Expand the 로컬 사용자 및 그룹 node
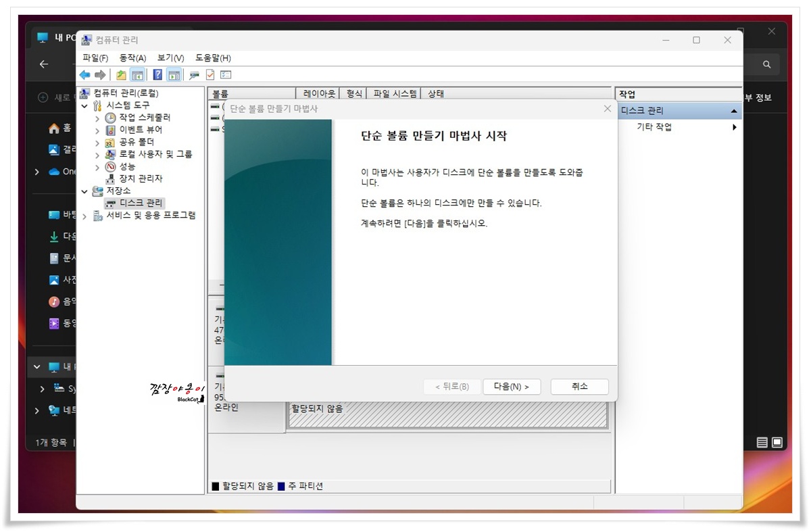This screenshot has width=811, height=532. click(97, 155)
